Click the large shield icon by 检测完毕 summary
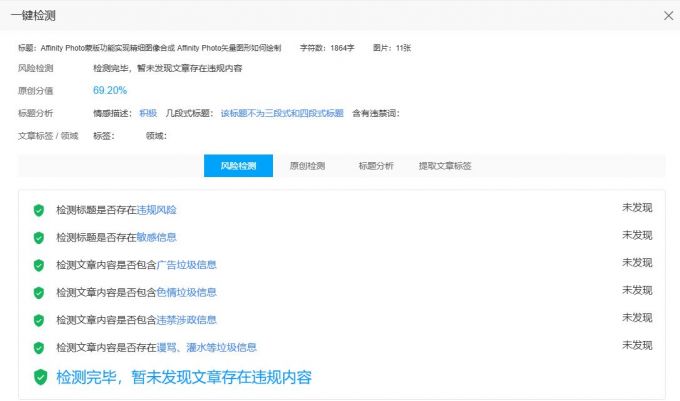Image resolution: width=680 pixels, height=401 pixels. tap(40, 377)
